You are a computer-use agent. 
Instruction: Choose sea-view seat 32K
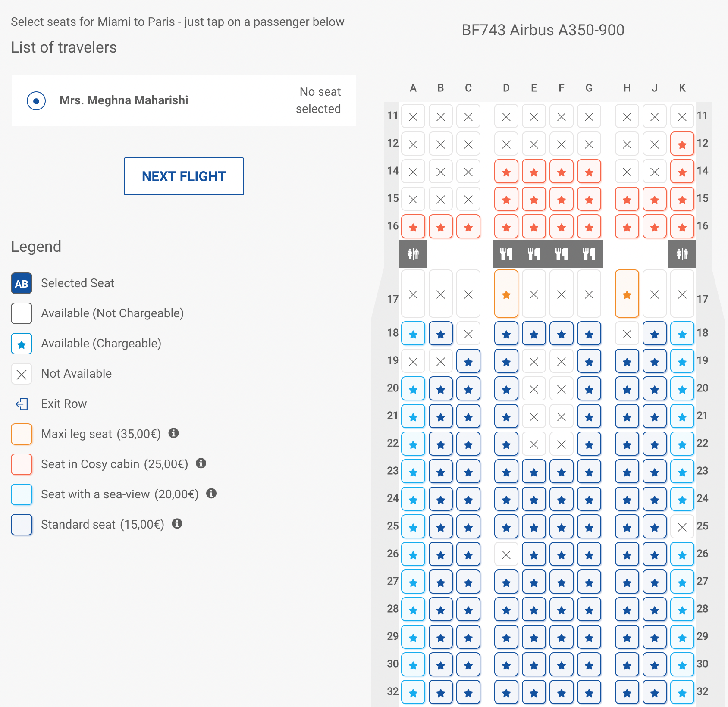(682, 692)
